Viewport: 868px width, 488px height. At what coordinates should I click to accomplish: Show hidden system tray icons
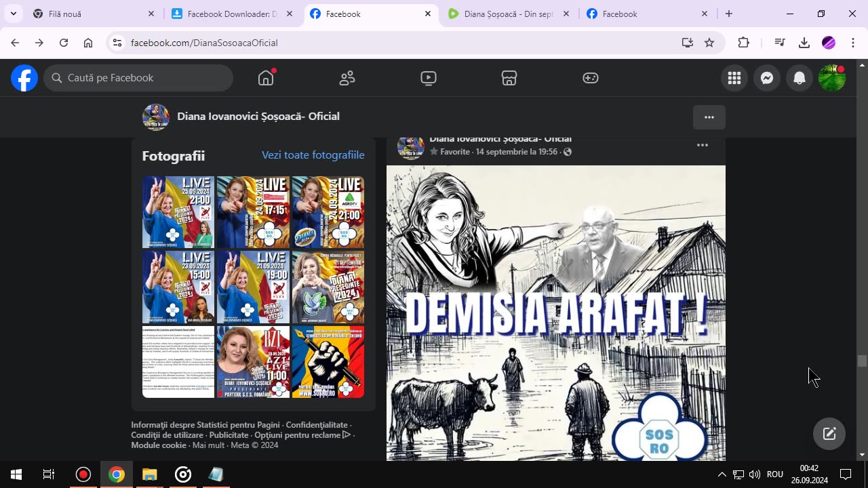click(722, 474)
